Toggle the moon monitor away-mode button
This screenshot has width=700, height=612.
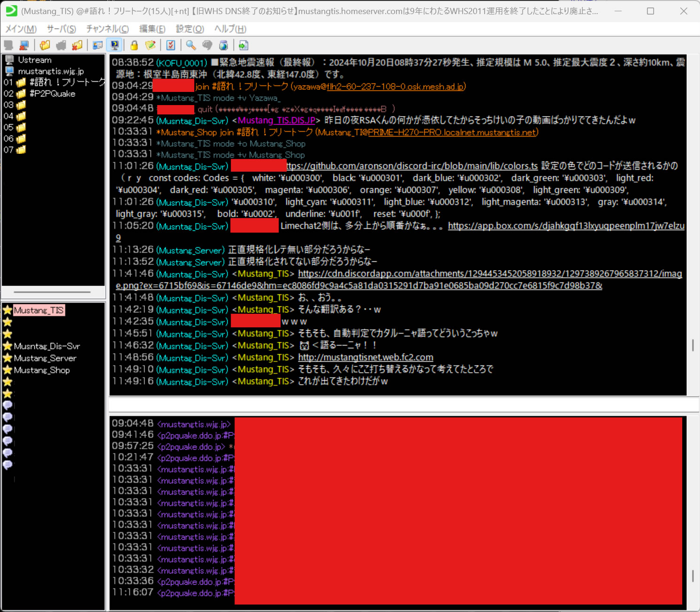[x=114, y=45]
